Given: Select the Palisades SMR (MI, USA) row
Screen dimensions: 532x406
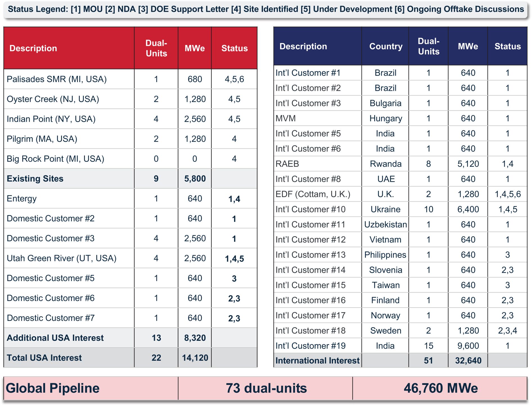Looking at the screenshot, I should pyautogui.click(x=130, y=79).
